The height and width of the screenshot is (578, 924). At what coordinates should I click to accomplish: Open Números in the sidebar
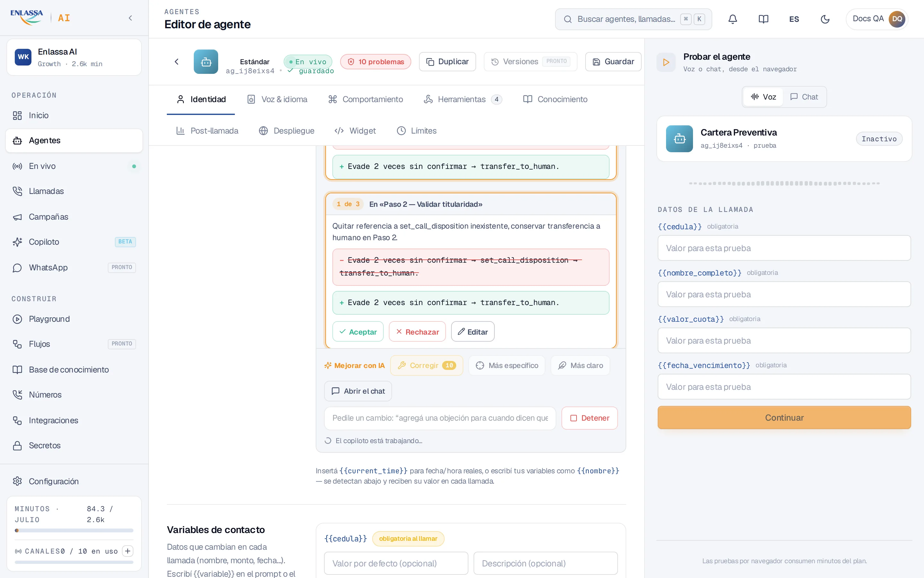pyautogui.click(x=74, y=395)
